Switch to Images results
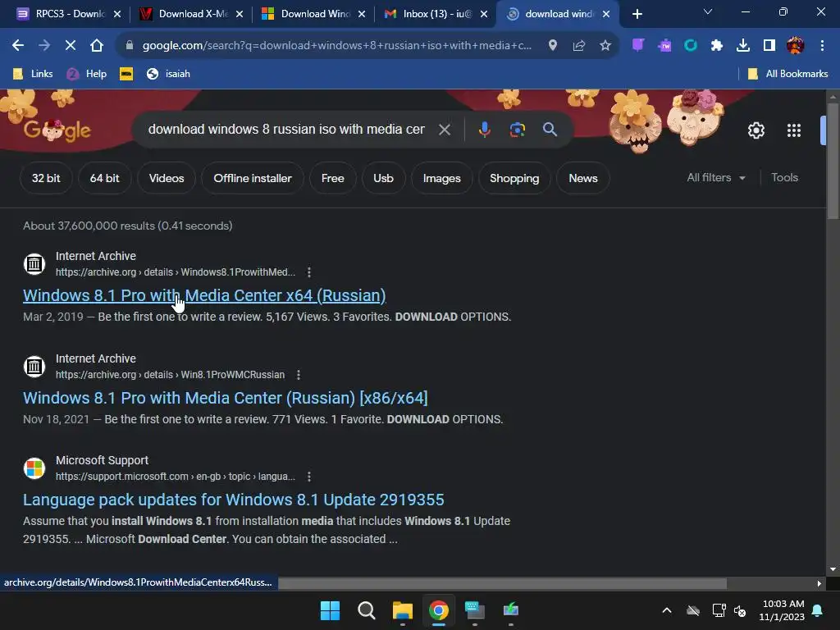Image resolution: width=840 pixels, height=630 pixels. pos(441,178)
